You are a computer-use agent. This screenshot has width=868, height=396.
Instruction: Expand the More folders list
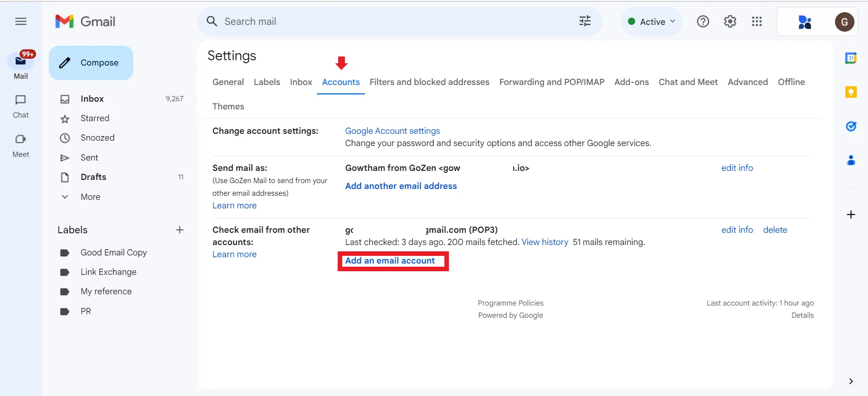[90, 197]
